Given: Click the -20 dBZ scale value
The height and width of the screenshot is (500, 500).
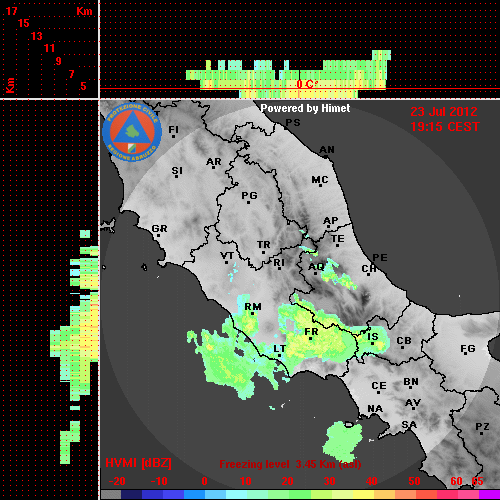Looking at the screenshot, I should [x=117, y=481].
